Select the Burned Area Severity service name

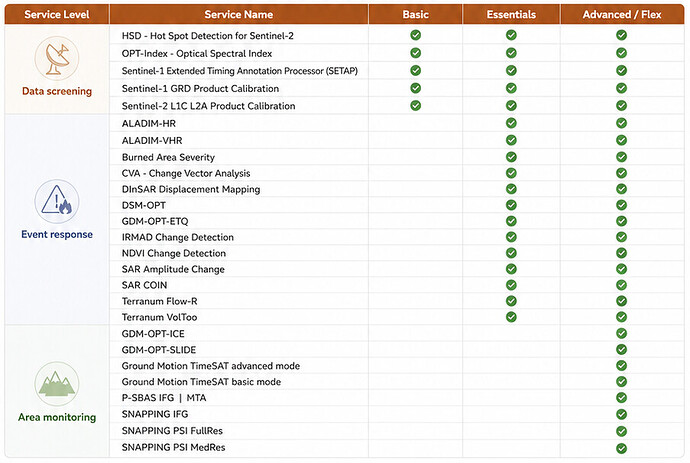coord(168,157)
